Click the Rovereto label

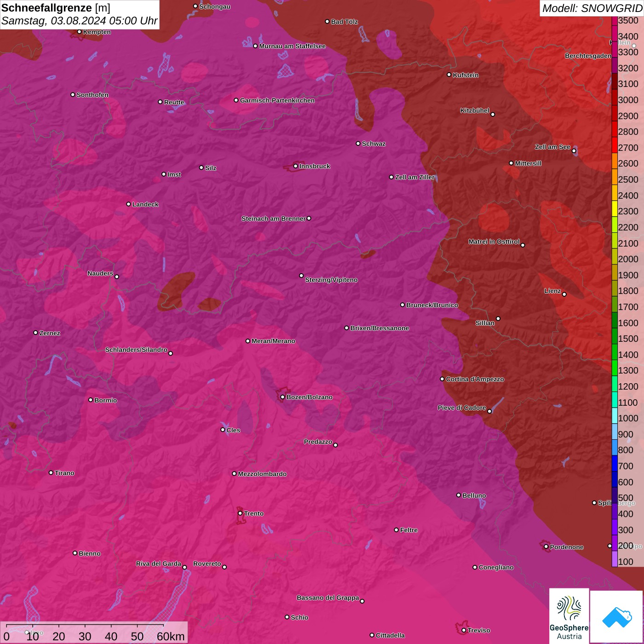tap(207, 563)
